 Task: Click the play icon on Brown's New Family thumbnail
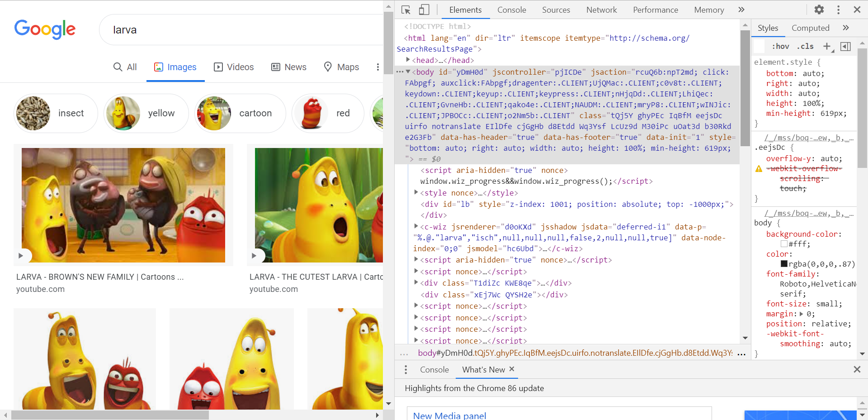(x=21, y=256)
